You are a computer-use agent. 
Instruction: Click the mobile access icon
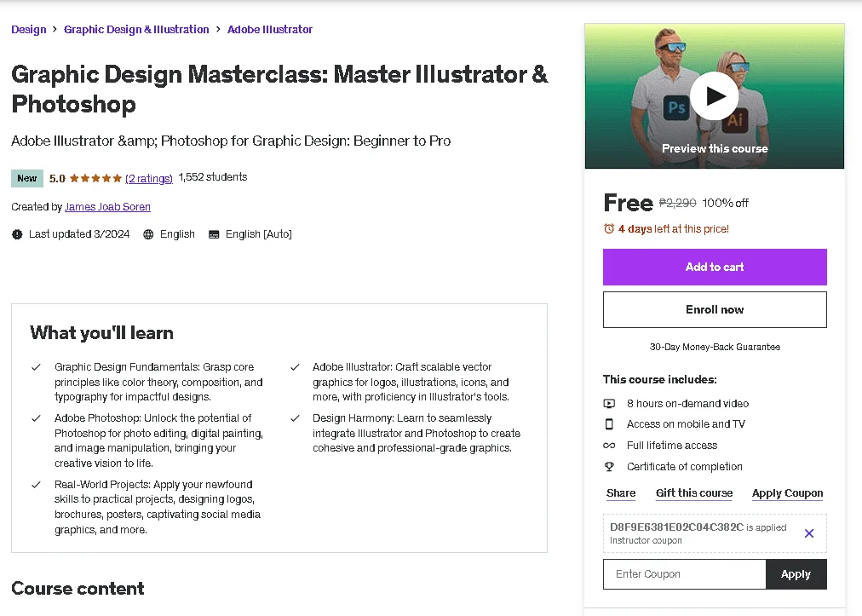(609, 424)
